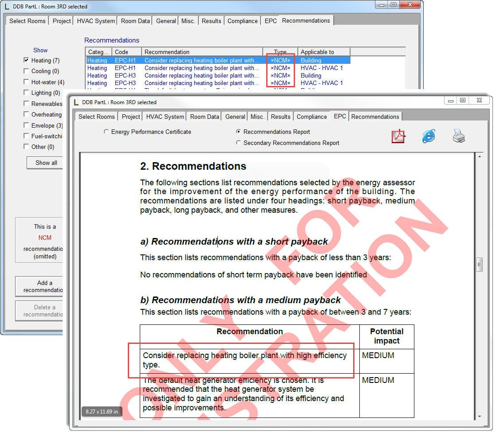This screenshot has height=437, width=504.
Task: Minimize the front DDB PartL window
Action: [451, 101]
